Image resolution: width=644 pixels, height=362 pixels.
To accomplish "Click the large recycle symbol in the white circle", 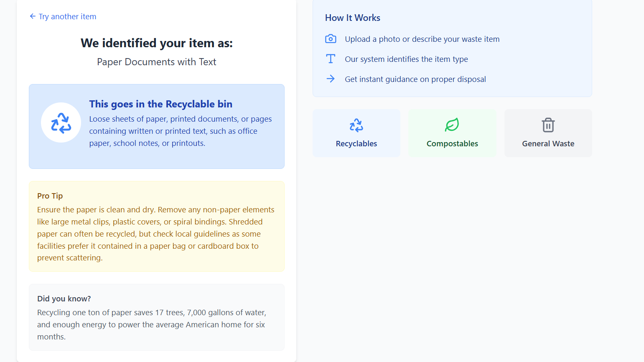I will tap(61, 123).
